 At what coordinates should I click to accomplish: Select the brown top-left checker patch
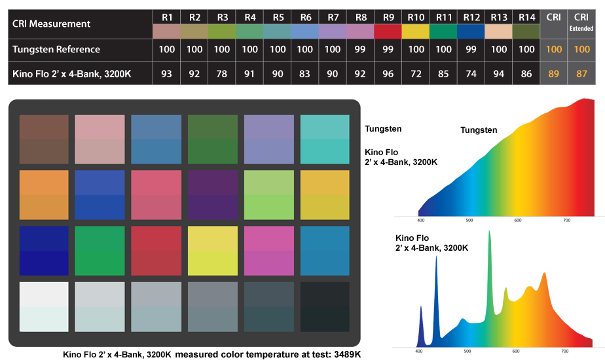44,139
